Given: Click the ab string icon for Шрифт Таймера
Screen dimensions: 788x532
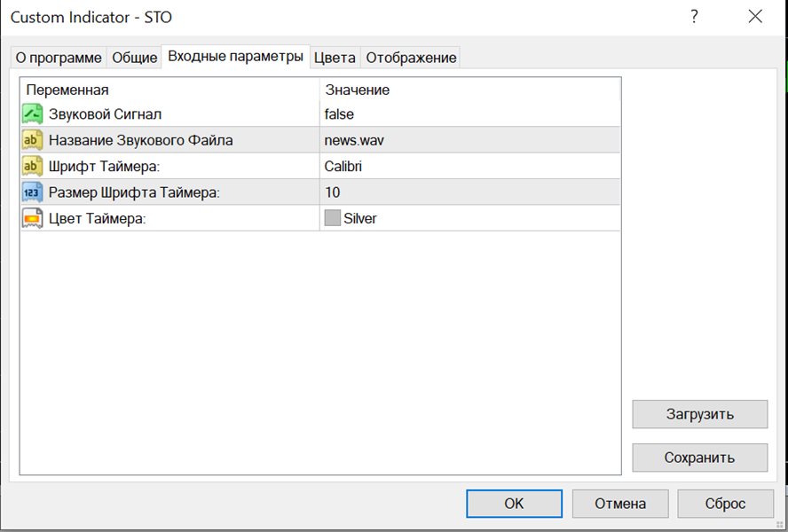Looking at the screenshot, I should coord(32,167).
